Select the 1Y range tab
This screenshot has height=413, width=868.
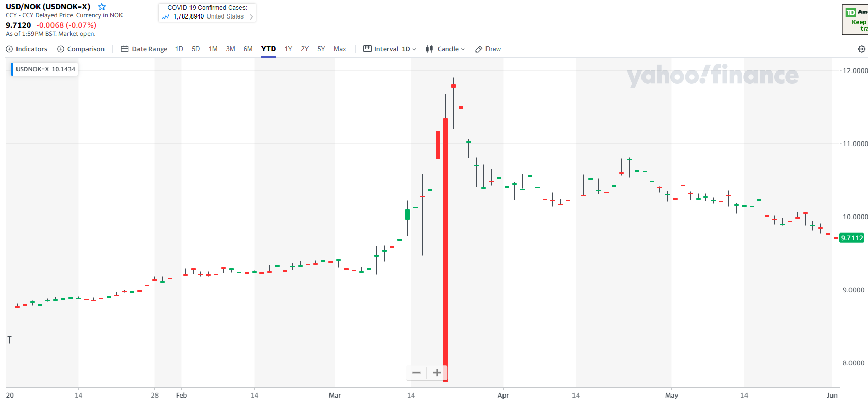pos(288,49)
